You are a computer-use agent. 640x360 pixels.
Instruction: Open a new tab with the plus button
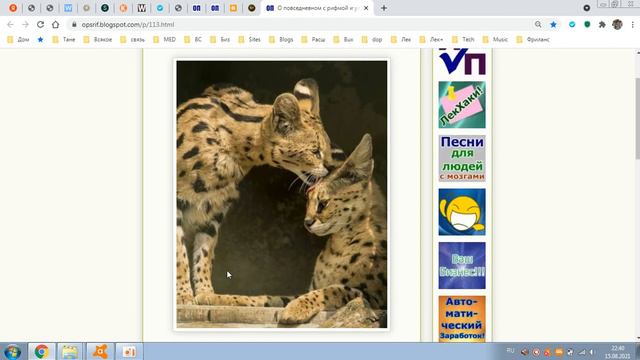click(x=384, y=8)
